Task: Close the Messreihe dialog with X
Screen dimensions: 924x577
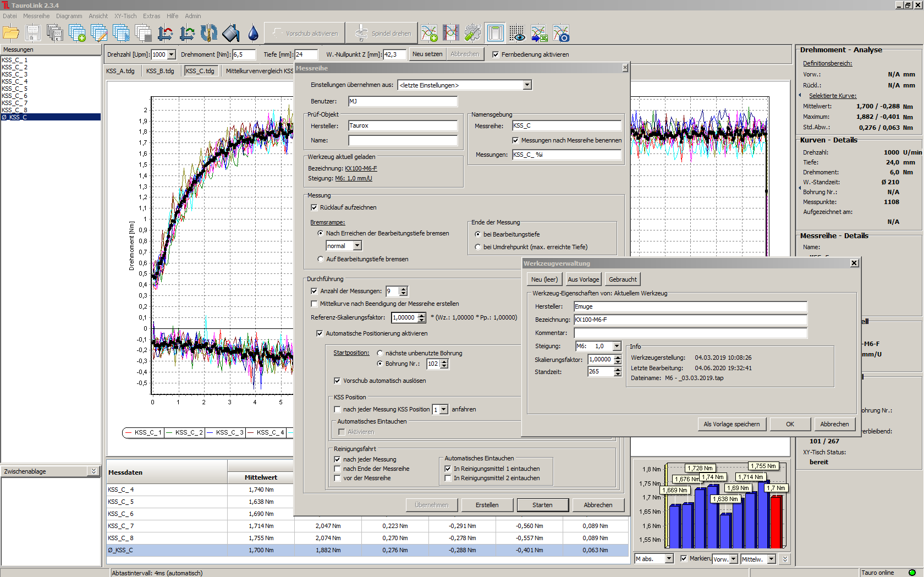Action: click(x=625, y=68)
